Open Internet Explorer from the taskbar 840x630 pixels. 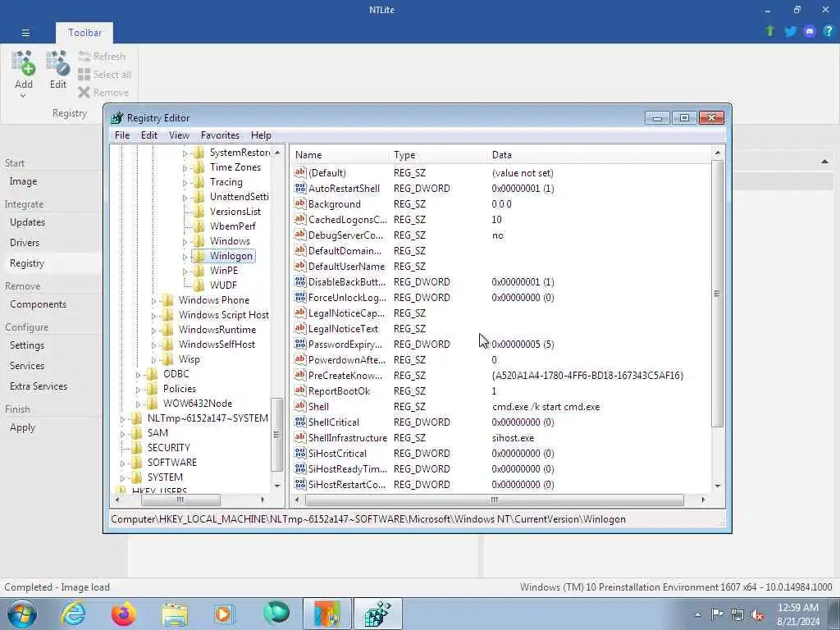pyautogui.click(x=73, y=614)
